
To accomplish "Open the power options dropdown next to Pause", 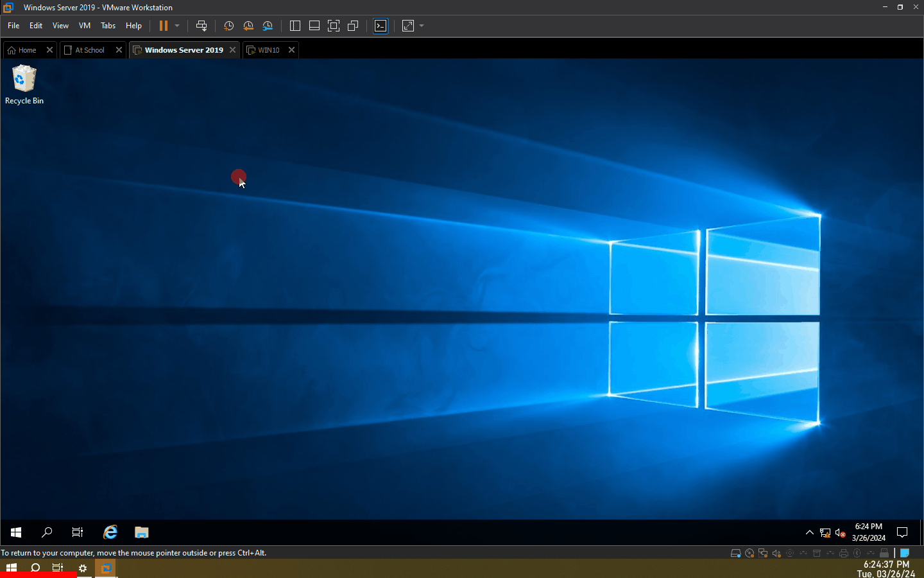I will click(x=177, y=26).
